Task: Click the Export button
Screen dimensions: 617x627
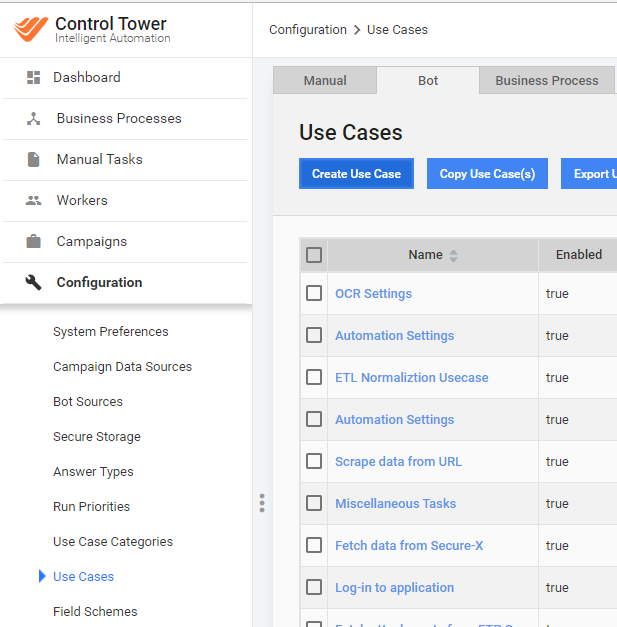Action: click(x=589, y=174)
